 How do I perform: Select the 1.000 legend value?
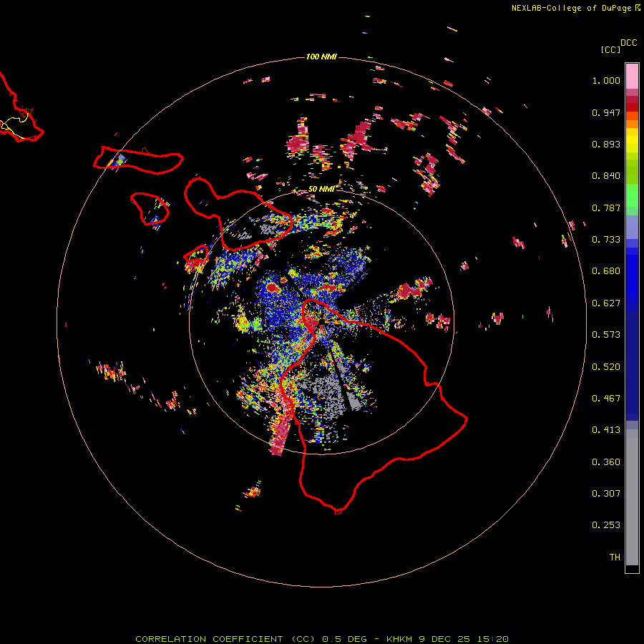click(606, 80)
